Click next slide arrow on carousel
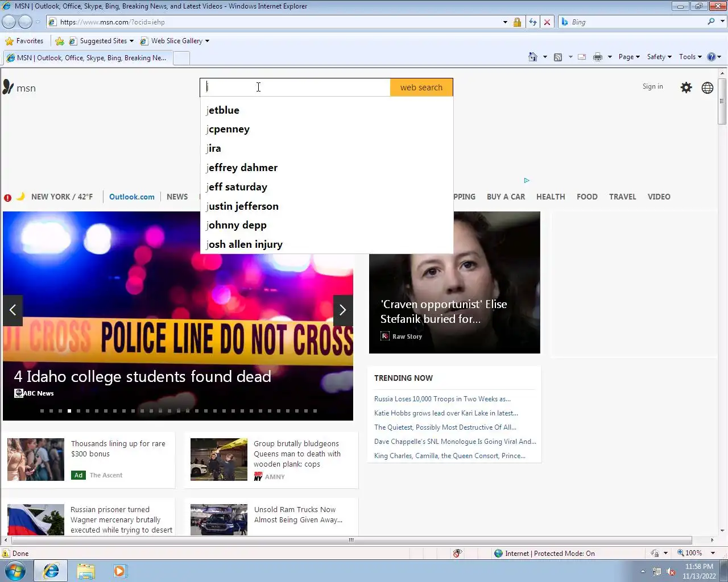The height and width of the screenshot is (582, 728). pyautogui.click(x=342, y=310)
